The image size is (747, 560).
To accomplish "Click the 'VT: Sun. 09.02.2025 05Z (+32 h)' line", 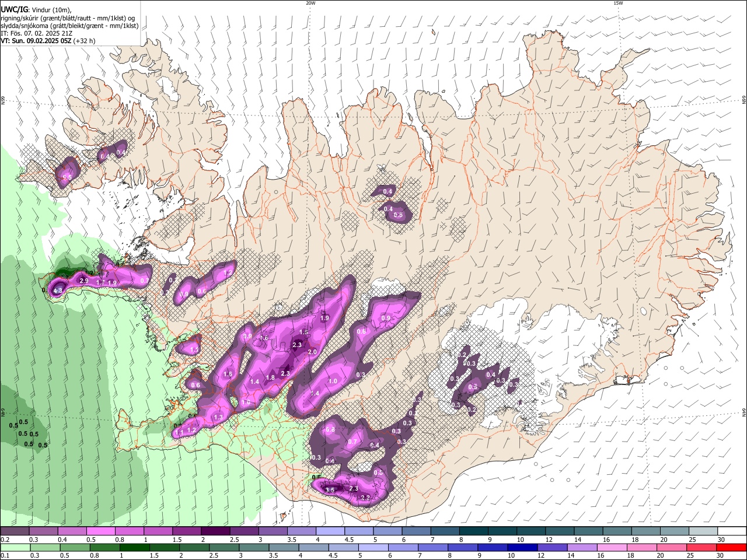I will tap(48, 41).
